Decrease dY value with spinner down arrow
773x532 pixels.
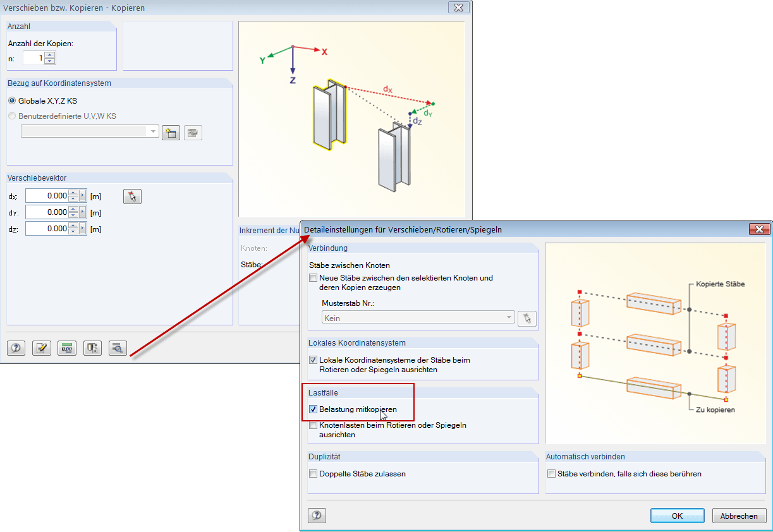(73, 215)
